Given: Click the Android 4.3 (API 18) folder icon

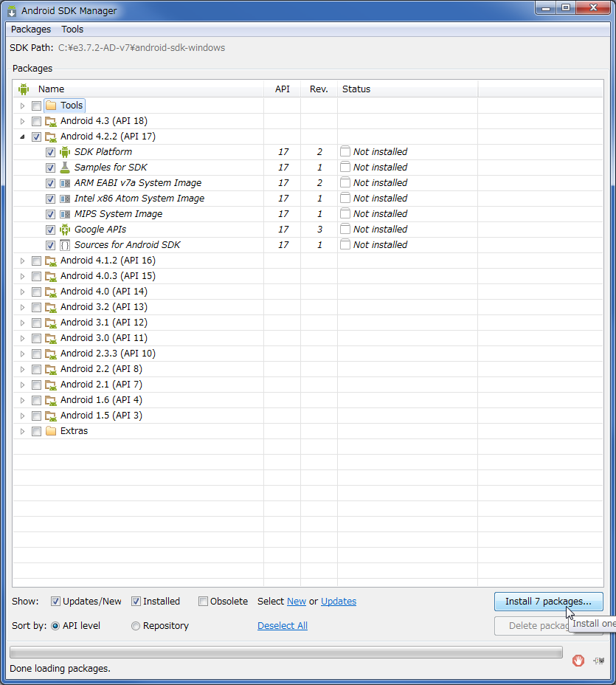Looking at the screenshot, I should [51, 122].
